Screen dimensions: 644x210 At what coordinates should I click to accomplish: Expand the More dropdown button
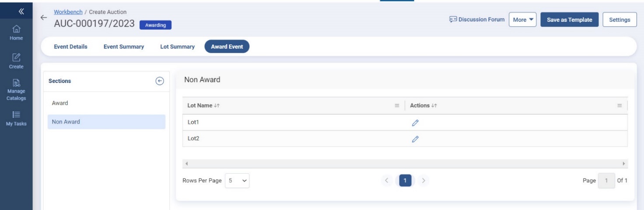coord(522,20)
